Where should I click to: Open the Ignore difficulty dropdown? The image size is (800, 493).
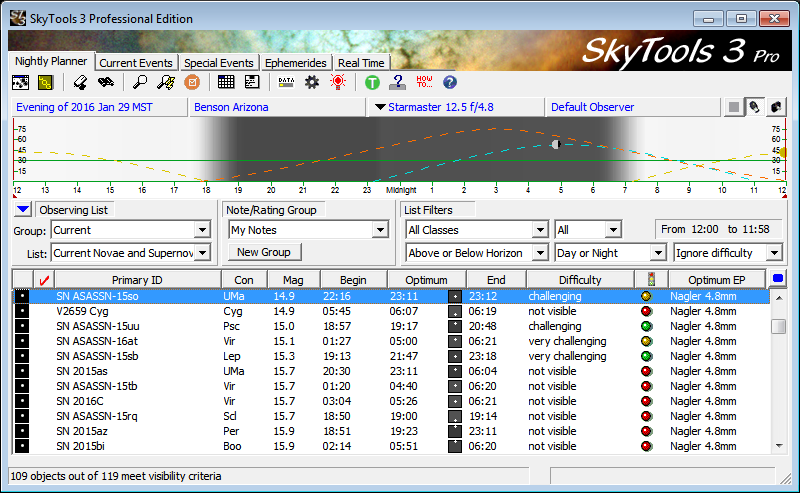(x=772, y=253)
